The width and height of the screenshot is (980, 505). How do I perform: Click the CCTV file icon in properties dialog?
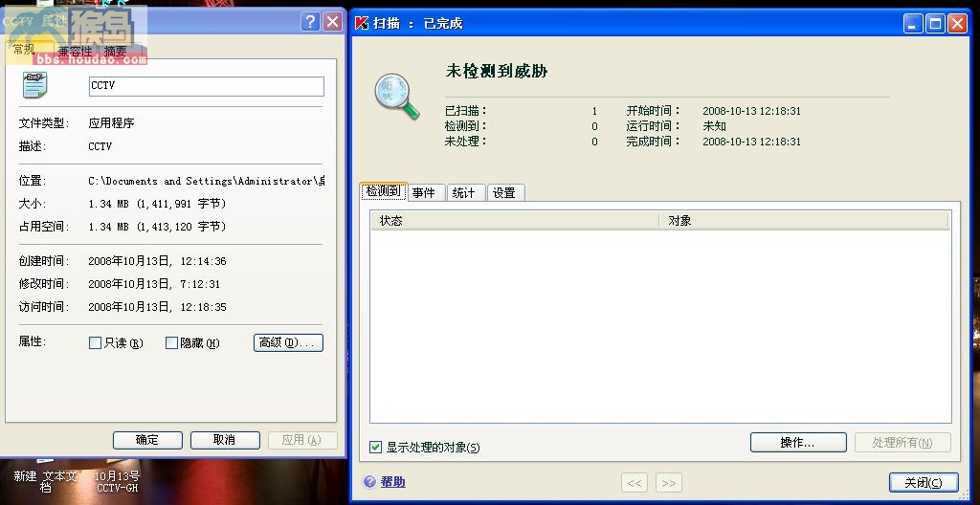point(35,85)
